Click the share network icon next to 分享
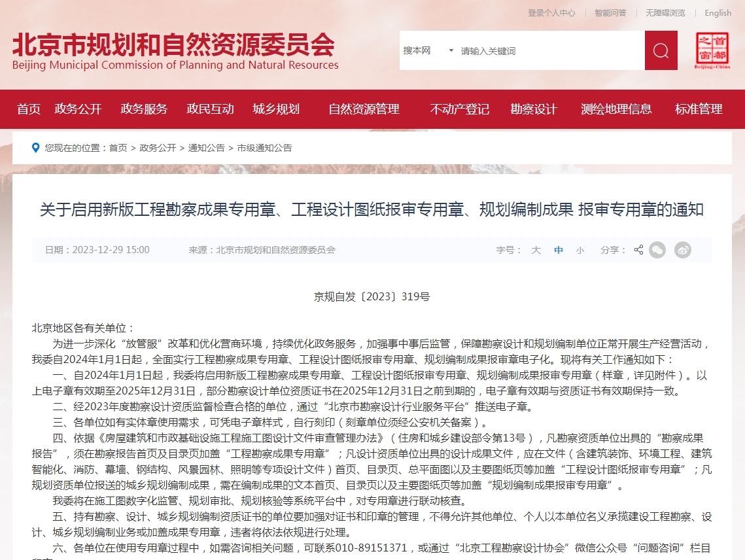The height and width of the screenshot is (560, 745). tap(638, 249)
